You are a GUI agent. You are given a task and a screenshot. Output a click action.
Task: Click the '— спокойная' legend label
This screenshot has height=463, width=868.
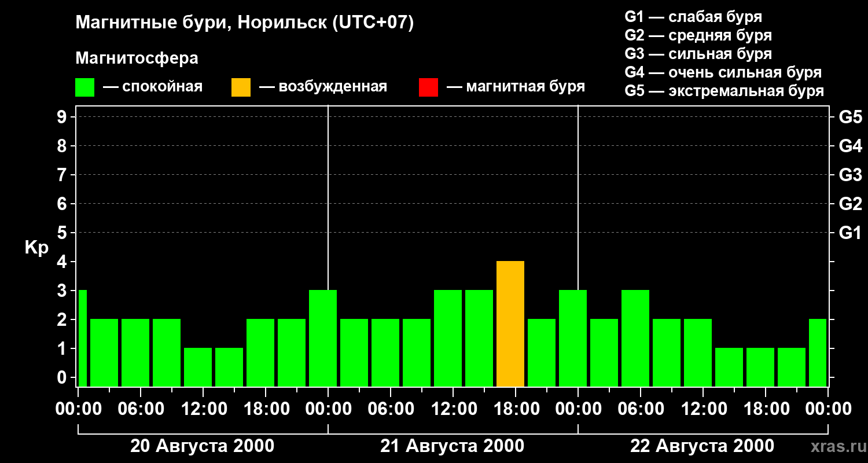point(153,87)
